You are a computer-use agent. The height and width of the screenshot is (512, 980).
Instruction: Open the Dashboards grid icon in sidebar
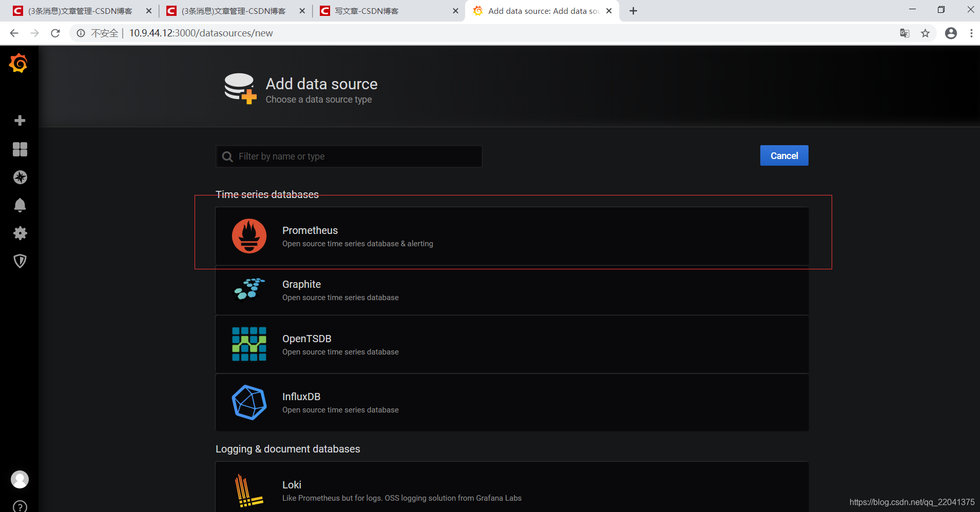20,149
